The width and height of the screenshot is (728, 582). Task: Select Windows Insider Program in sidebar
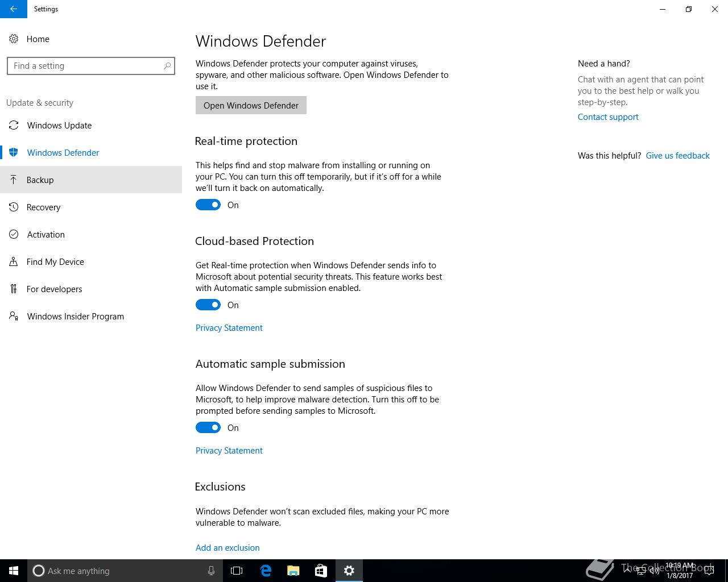(x=91, y=317)
